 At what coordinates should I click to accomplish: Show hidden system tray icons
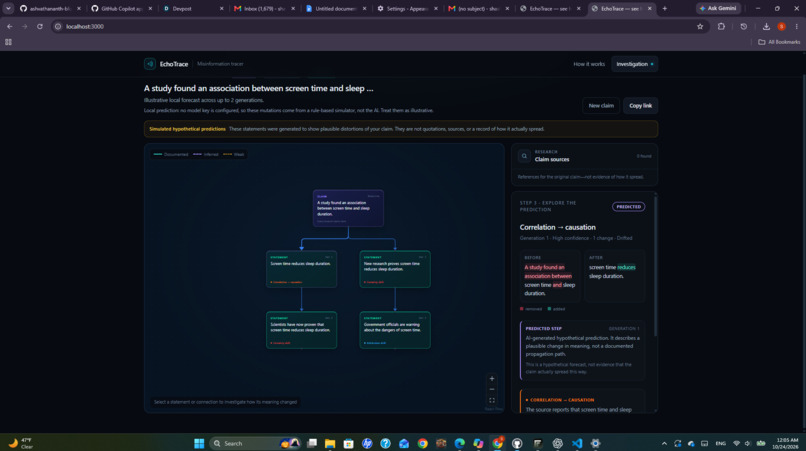[x=664, y=443]
